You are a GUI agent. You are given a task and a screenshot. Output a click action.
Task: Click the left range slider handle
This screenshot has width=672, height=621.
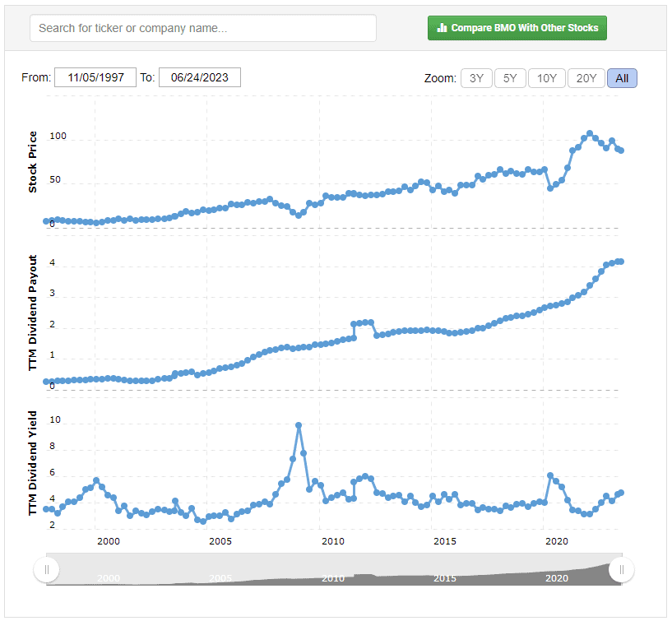tap(47, 569)
